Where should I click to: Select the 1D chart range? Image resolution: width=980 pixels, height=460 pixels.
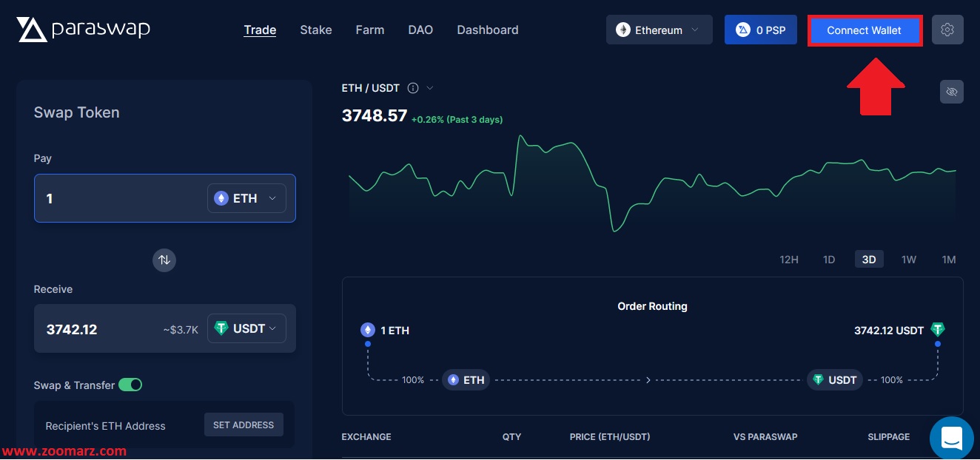click(829, 260)
